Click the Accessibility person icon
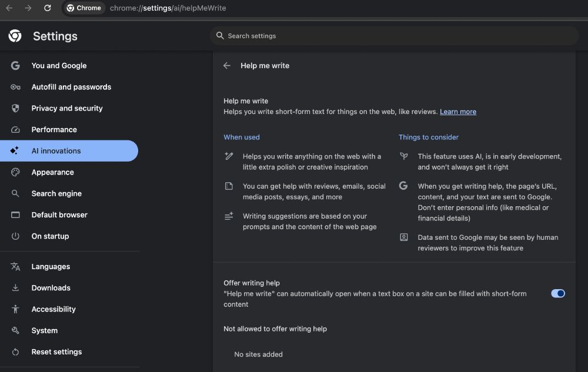Image resolution: width=588 pixels, height=372 pixels. pos(15,310)
